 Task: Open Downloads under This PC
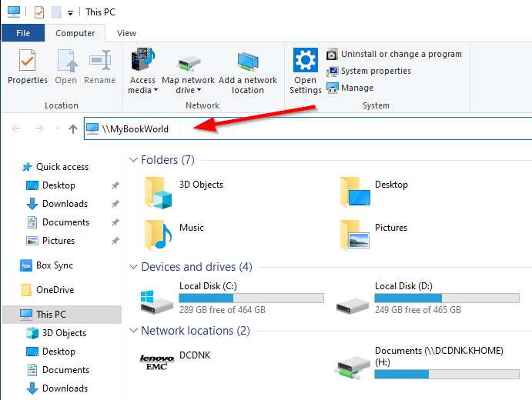57,388
